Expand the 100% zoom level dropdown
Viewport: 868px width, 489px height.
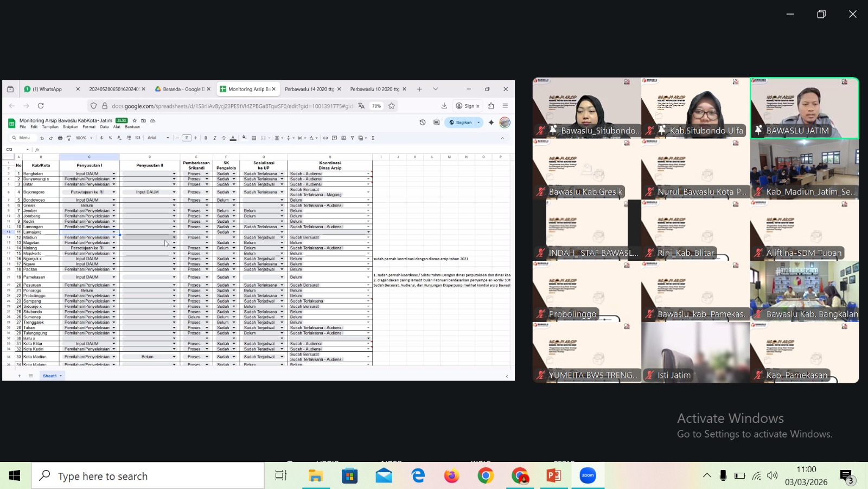[x=84, y=138]
